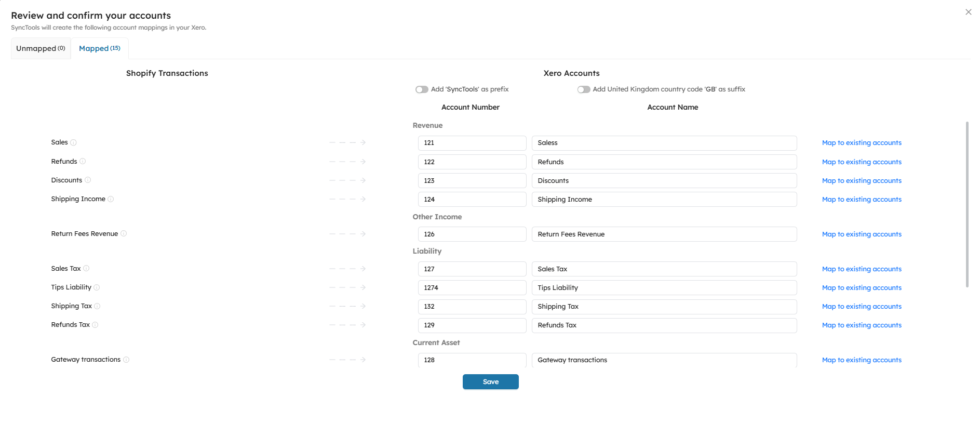Click the 'Shopify Transactions' column heading

[x=167, y=73]
